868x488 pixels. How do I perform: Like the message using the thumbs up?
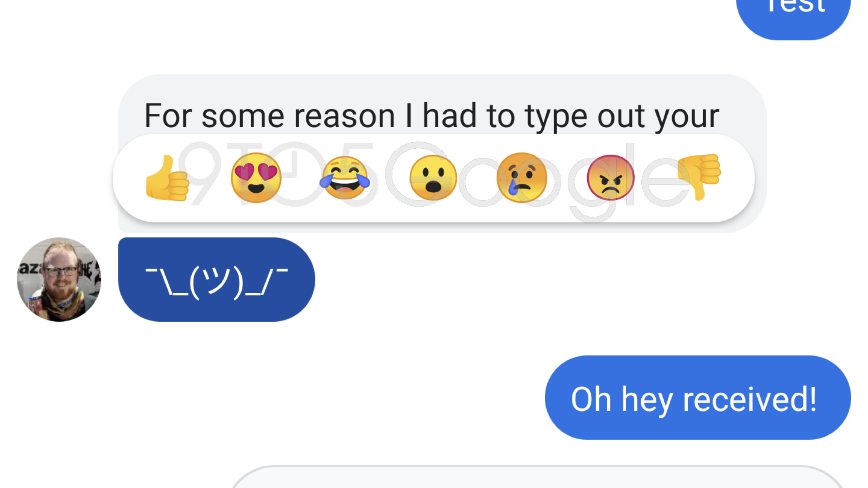coord(167,178)
